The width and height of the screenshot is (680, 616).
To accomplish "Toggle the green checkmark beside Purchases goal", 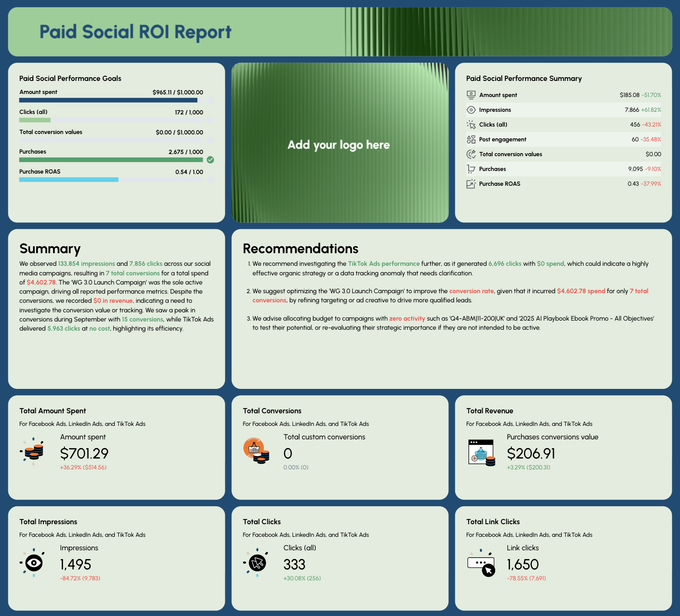I will (210, 160).
